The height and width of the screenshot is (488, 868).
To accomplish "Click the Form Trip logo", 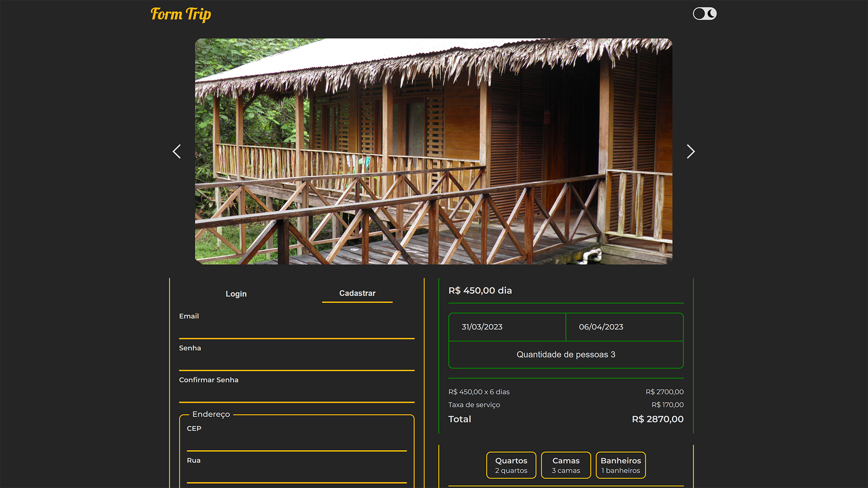I will (181, 14).
